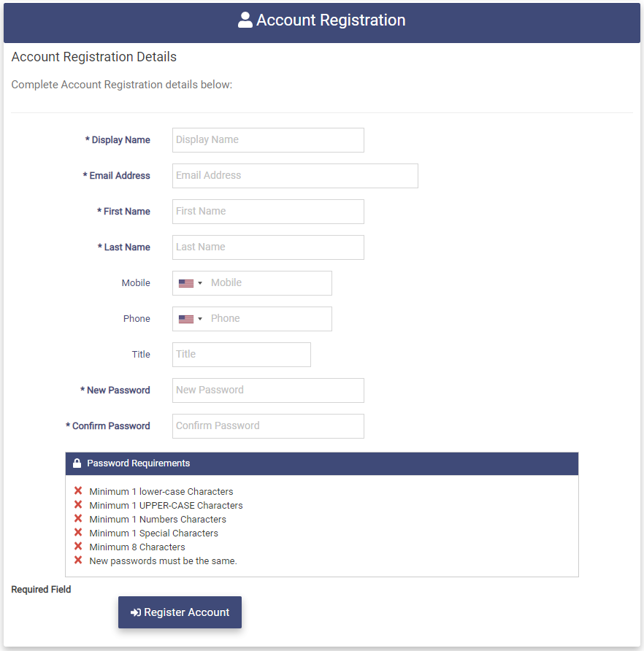Focus the Title input box

coord(242,355)
